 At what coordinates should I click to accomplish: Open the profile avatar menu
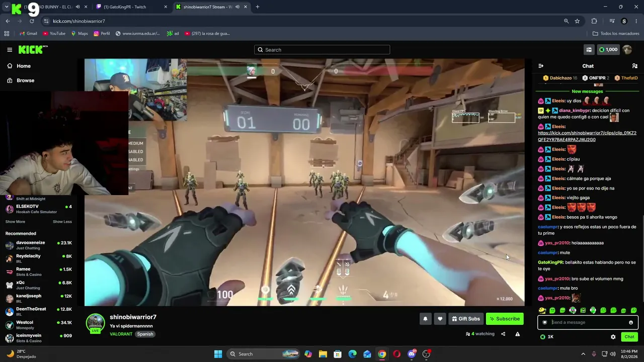(627, 50)
